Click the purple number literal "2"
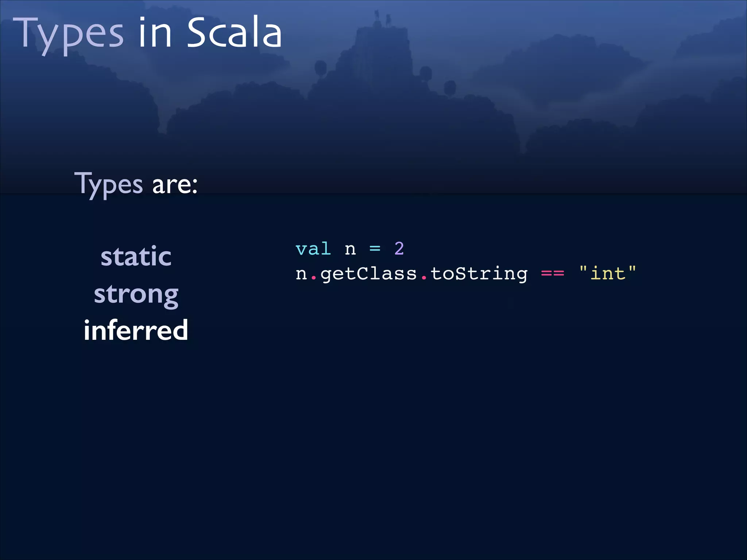 click(x=399, y=249)
